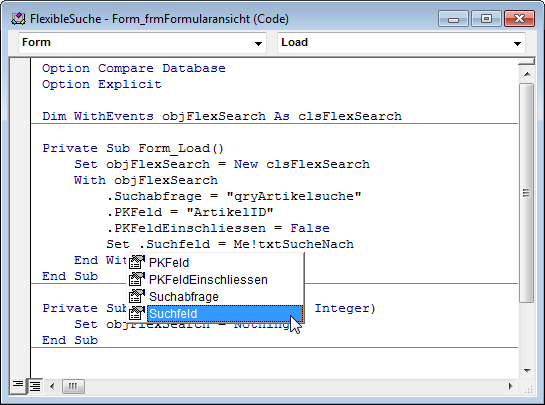Screen dimensions: 545x405
Task: Click the first "End Sub" line
Action: coord(70,276)
